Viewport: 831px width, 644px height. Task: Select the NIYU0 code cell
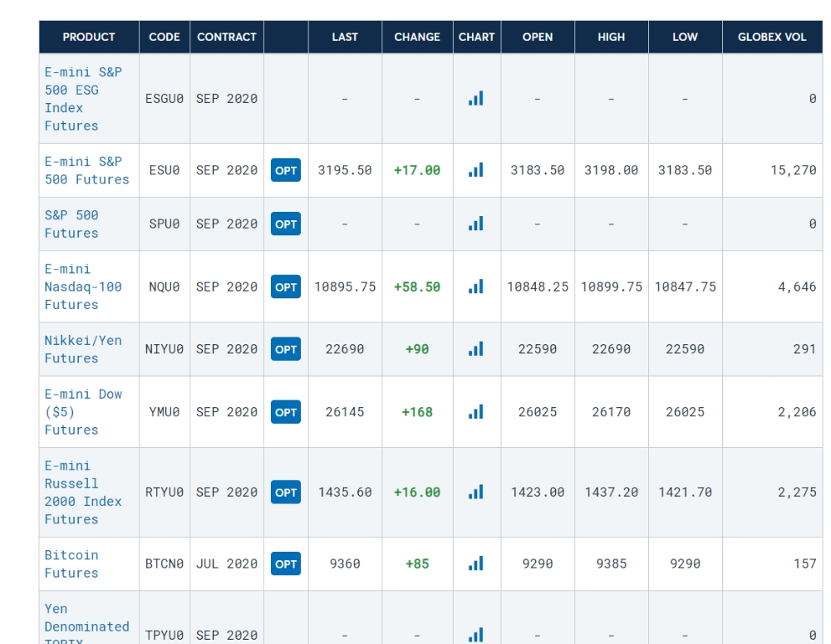pos(165,349)
